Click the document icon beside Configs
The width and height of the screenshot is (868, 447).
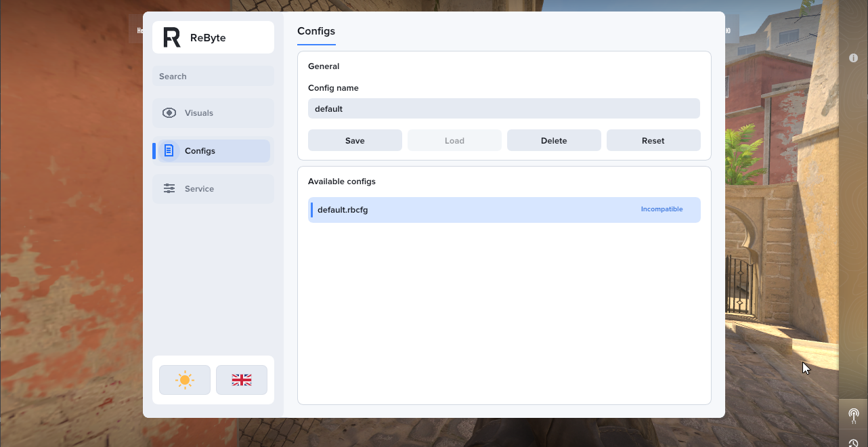click(x=169, y=150)
